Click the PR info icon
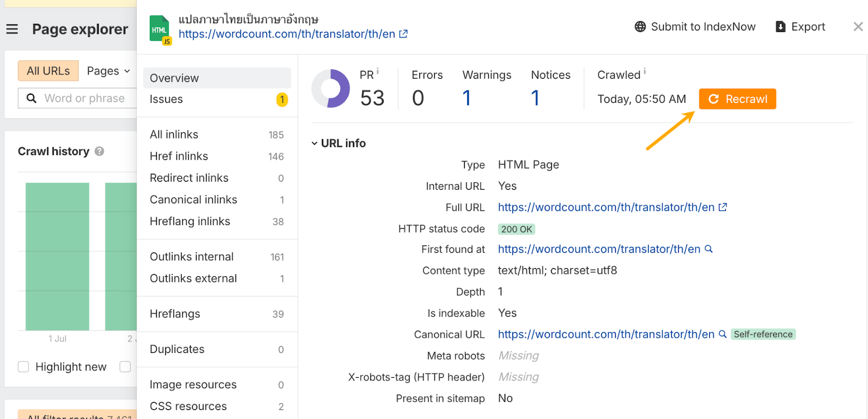 pos(378,72)
